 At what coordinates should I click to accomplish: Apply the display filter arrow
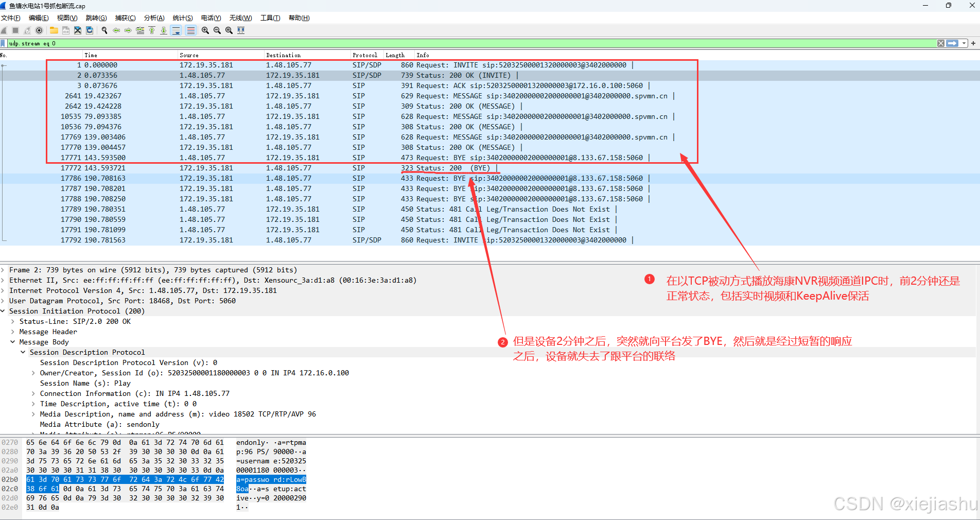(x=953, y=43)
